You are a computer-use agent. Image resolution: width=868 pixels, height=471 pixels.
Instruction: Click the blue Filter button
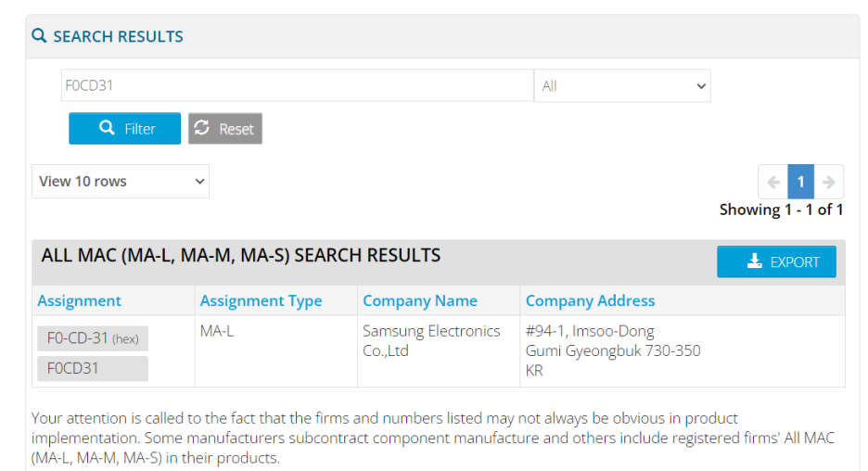click(x=124, y=128)
